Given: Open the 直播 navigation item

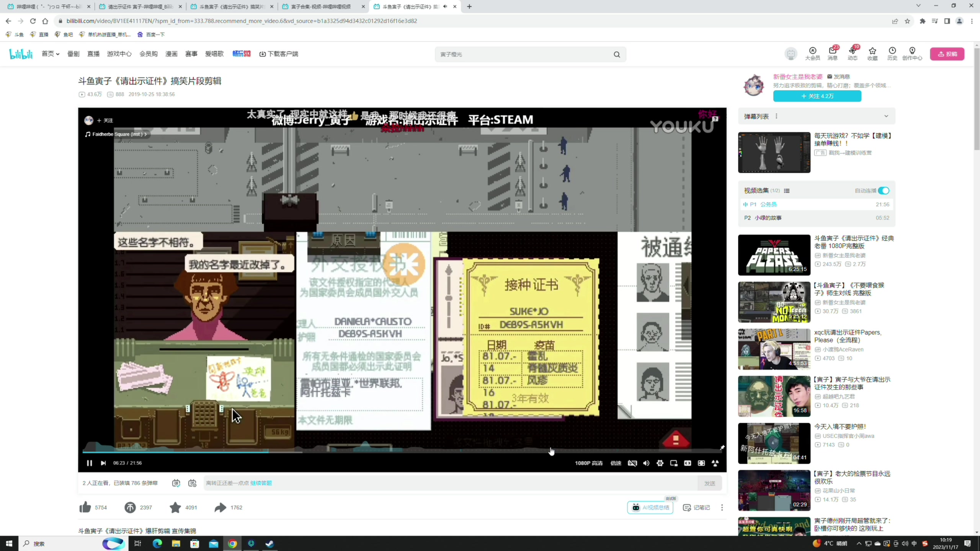Looking at the screenshot, I should pos(93,54).
